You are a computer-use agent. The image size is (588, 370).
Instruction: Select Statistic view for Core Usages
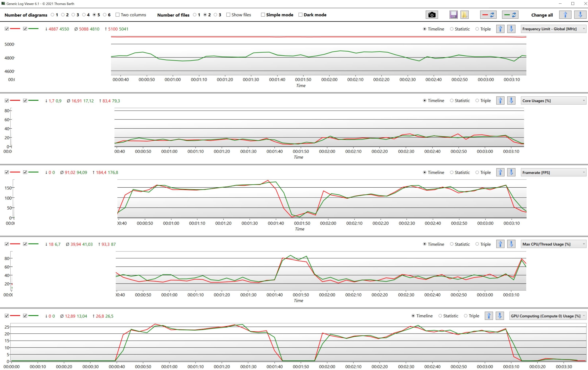452,101
